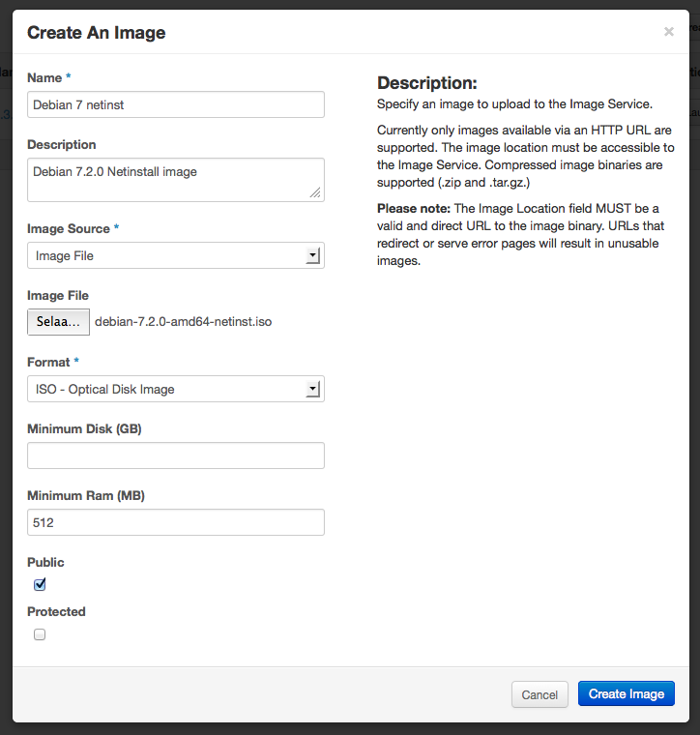Click the Minimum Disk (GB) label
Viewport: 700px width, 735px height.
(84, 428)
